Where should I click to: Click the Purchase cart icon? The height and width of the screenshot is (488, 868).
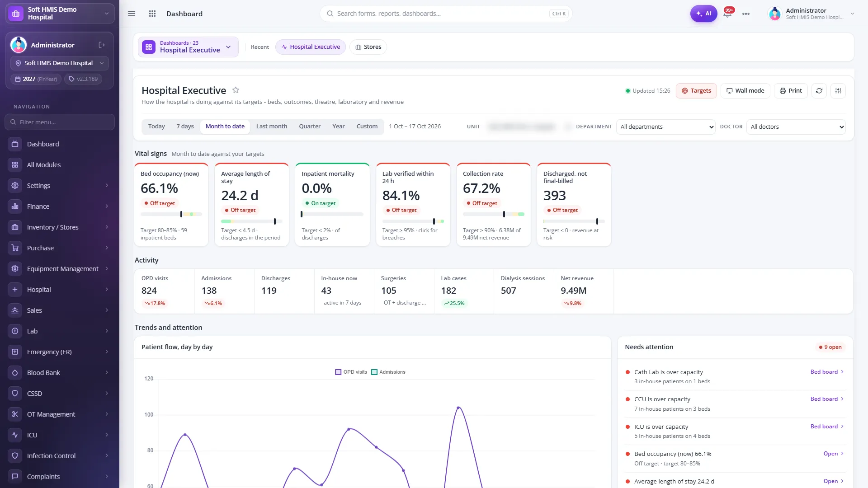[15, 248]
